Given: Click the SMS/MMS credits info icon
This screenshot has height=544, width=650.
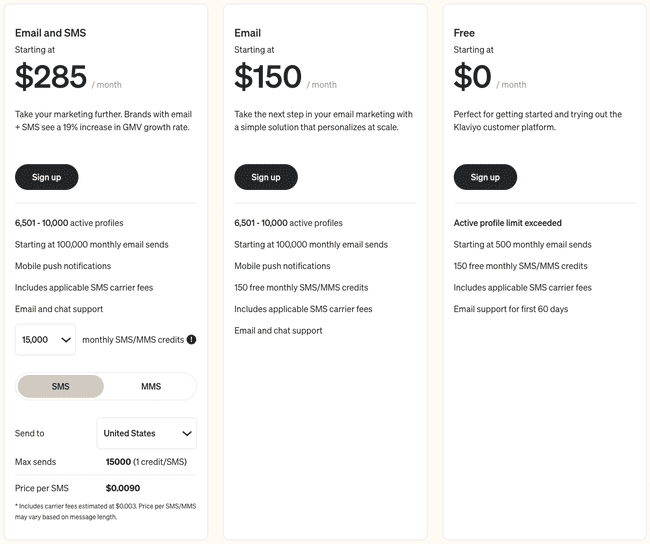Looking at the screenshot, I should (x=191, y=340).
